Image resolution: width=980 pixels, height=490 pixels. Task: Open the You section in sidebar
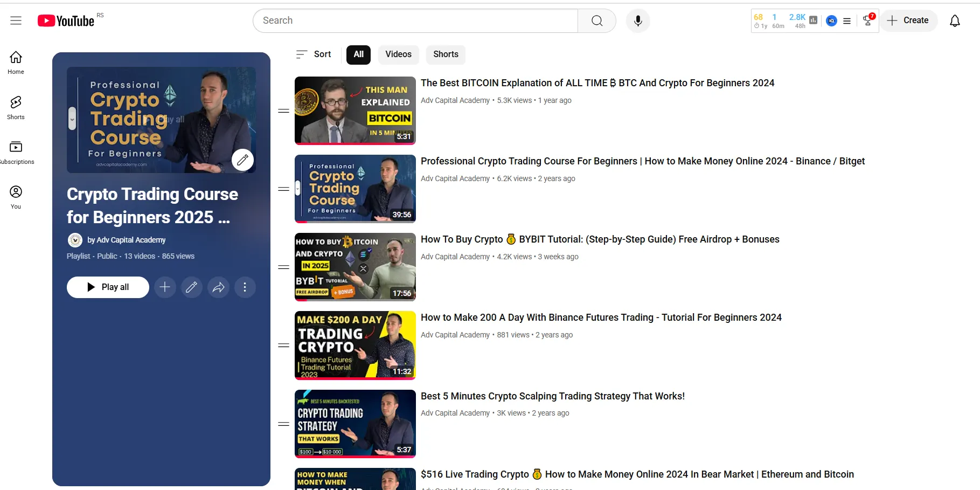point(16,197)
